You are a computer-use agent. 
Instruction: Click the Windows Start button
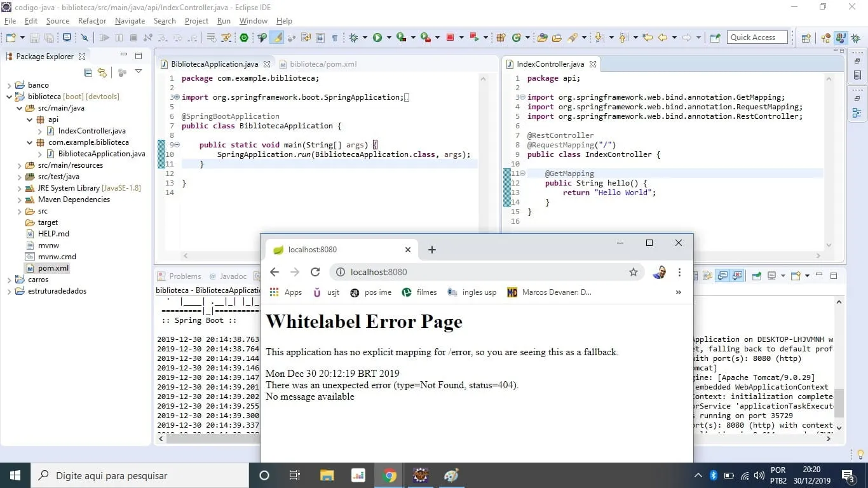click(15, 475)
